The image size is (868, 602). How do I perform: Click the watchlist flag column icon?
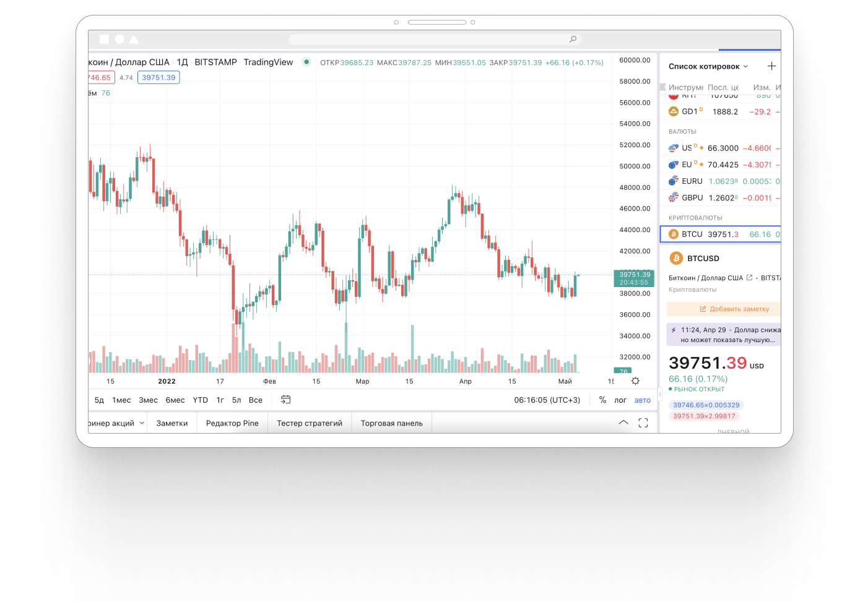pyautogui.click(x=662, y=87)
